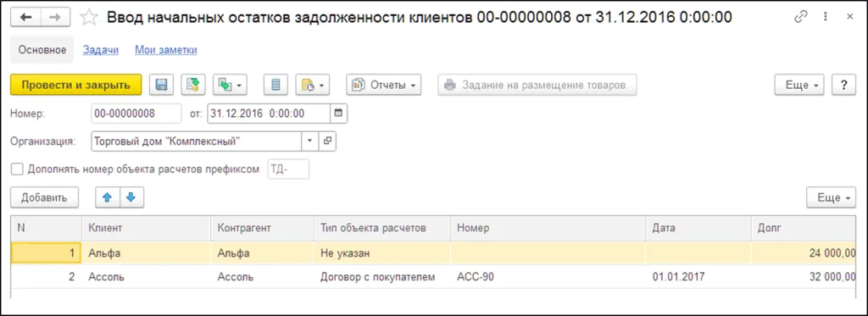Select debt value 24 000,00
This screenshot has width=868, height=316.
tap(804, 253)
